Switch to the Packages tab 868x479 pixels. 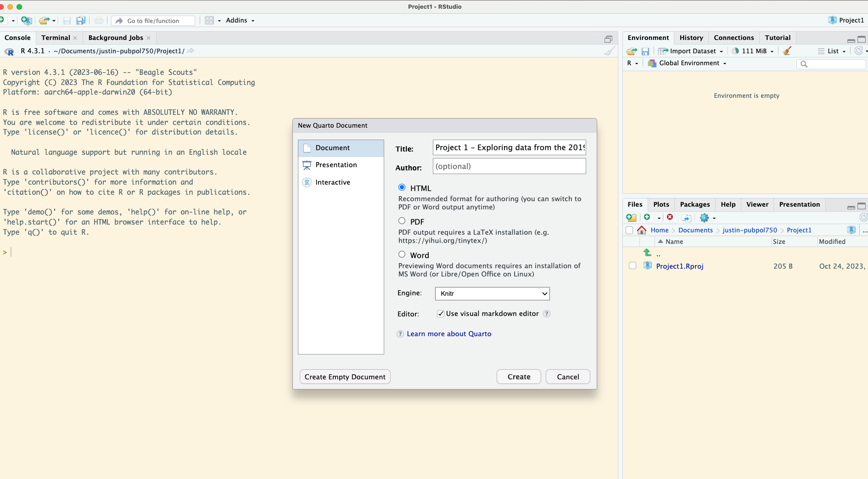[x=694, y=204]
